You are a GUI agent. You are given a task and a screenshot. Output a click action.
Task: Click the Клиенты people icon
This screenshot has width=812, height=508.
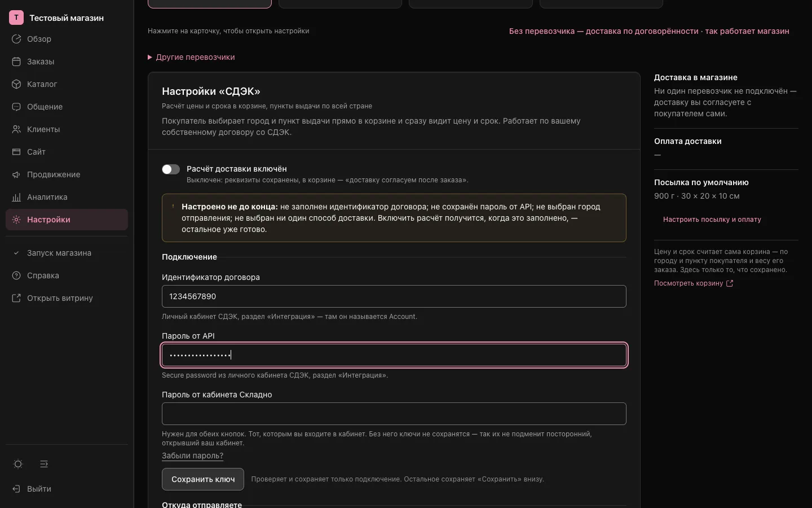[16, 129]
